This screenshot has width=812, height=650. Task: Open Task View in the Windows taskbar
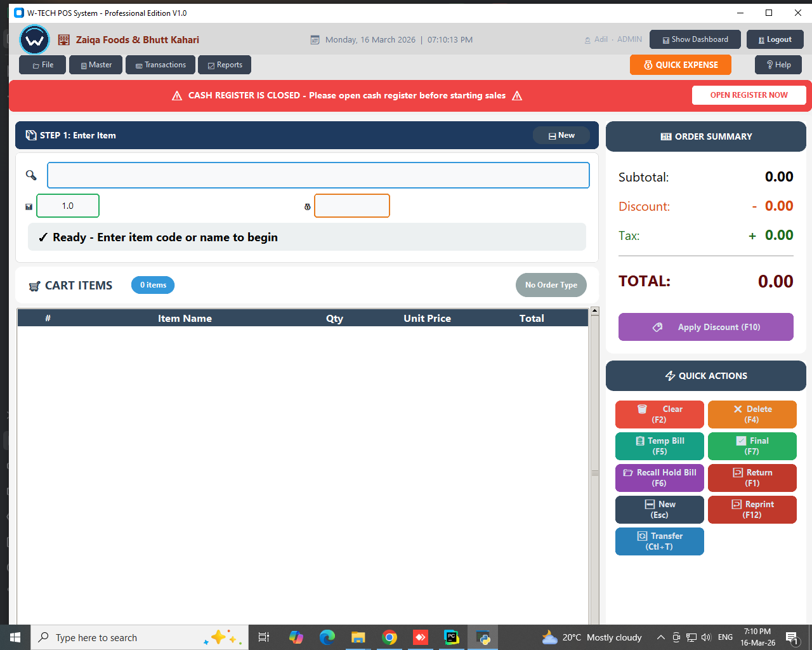[x=264, y=637]
